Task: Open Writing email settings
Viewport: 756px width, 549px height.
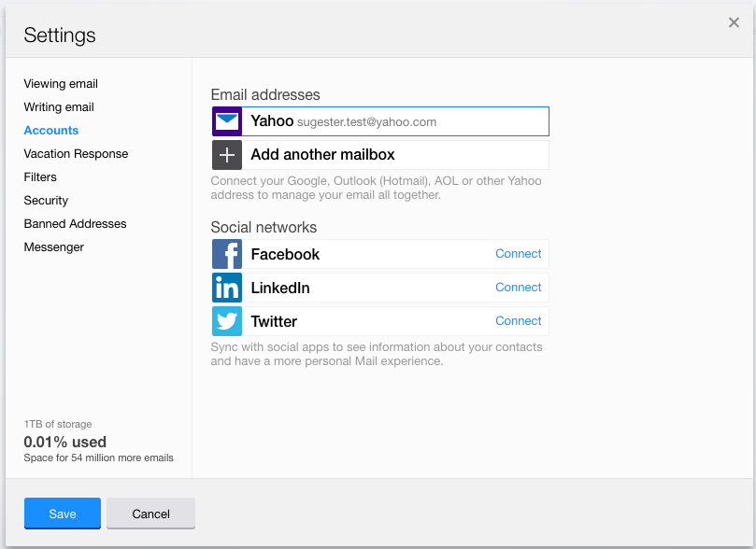Action: pos(59,107)
